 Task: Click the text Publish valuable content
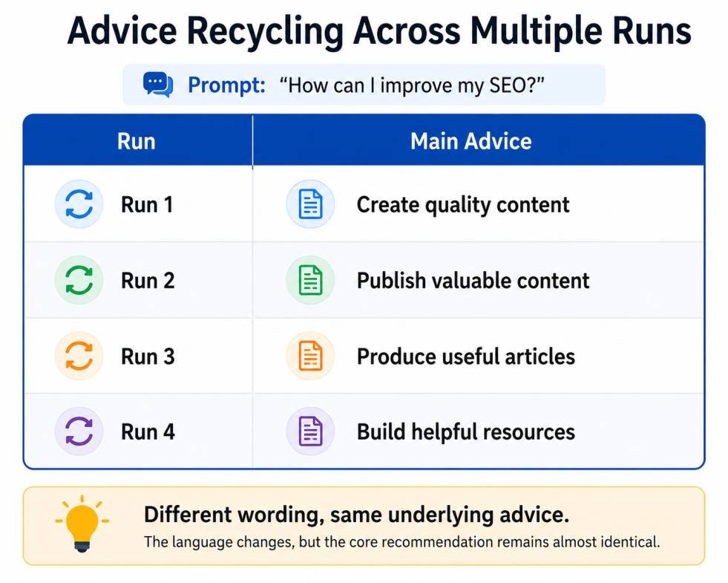[473, 281]
